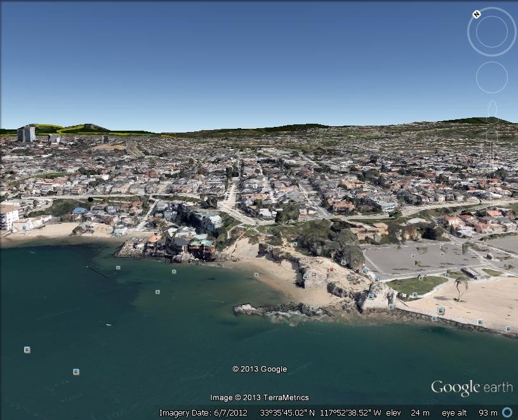The width and height of the screenshot is (518, 420).
Task: Click the 'Imagery Date: 6/7/2012' status text
Action: (203, 413)
